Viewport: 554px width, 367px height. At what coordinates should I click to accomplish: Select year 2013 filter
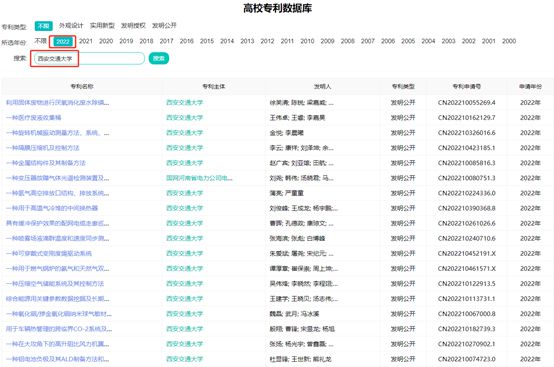point(247,41)
